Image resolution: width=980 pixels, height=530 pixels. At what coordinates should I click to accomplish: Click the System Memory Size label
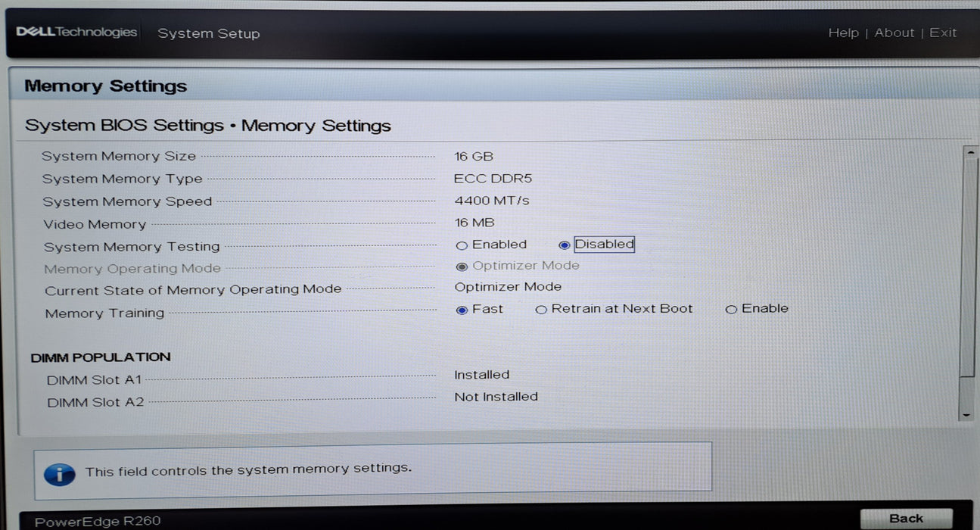[119, 156]
